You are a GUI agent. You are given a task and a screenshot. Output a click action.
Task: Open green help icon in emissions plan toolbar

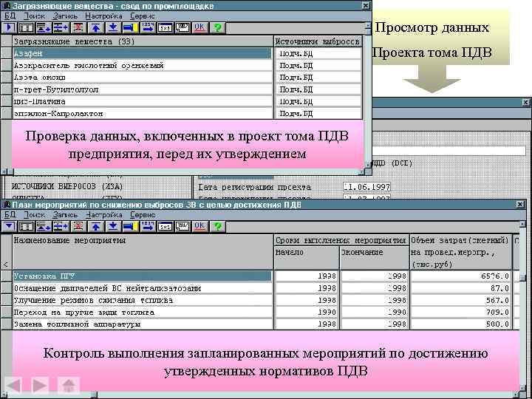click(217, 226)
